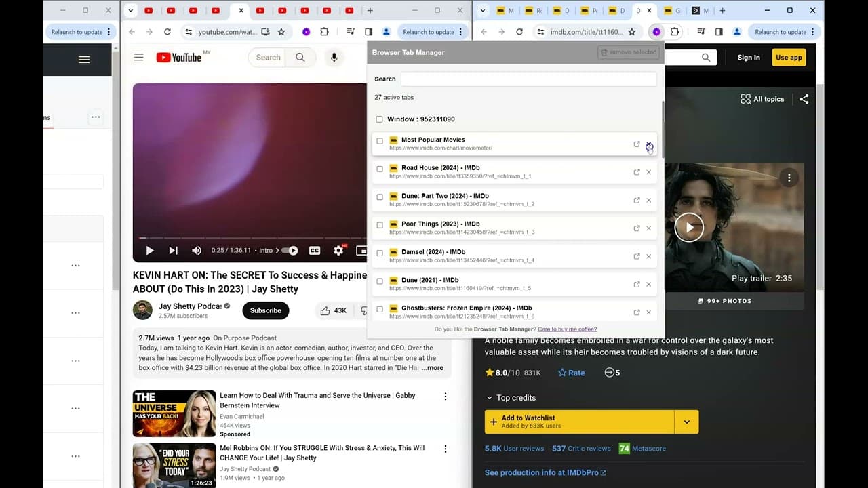The height and width of the screenshot is (488, 868).
Task: Tick the Damsel (2024) checkbox
Action: point(380,253)
